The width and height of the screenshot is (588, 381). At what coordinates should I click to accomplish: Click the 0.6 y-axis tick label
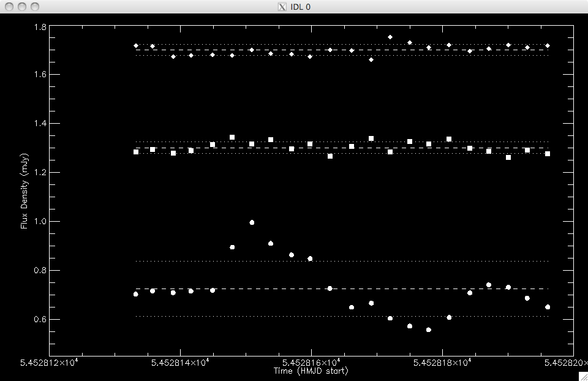39,320
